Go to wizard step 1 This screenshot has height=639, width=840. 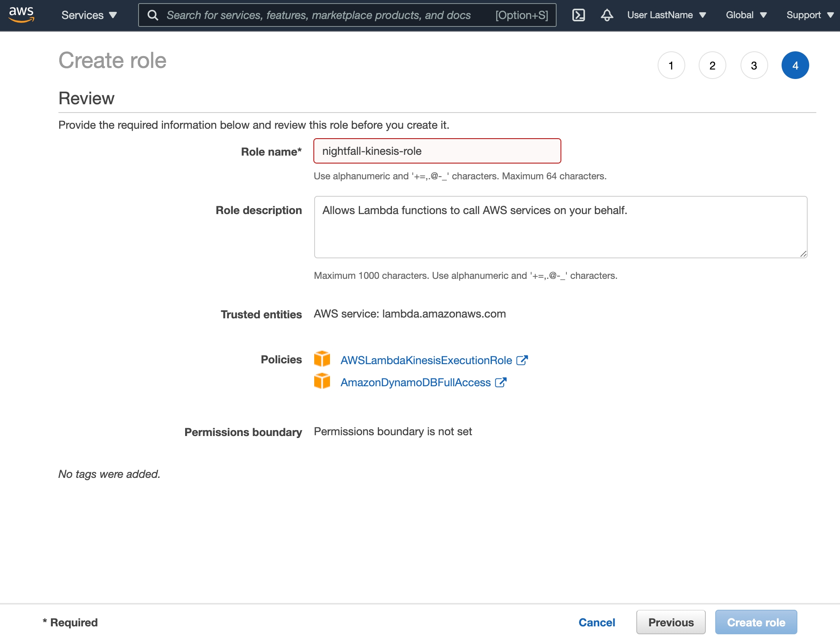pos(671,65)
